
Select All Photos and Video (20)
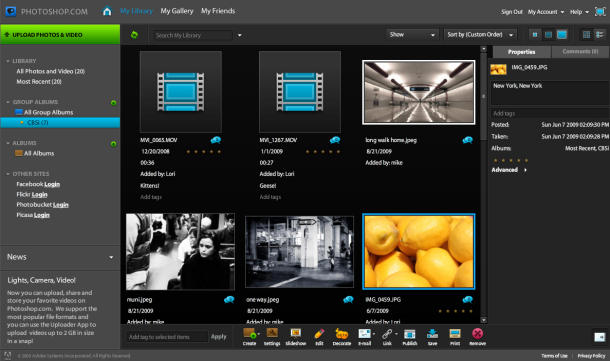click(x=51, y=71)
